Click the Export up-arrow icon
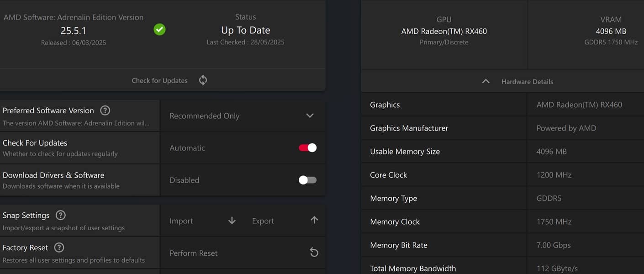The height and width of the screenshot is (274, 644). point(314,220)
